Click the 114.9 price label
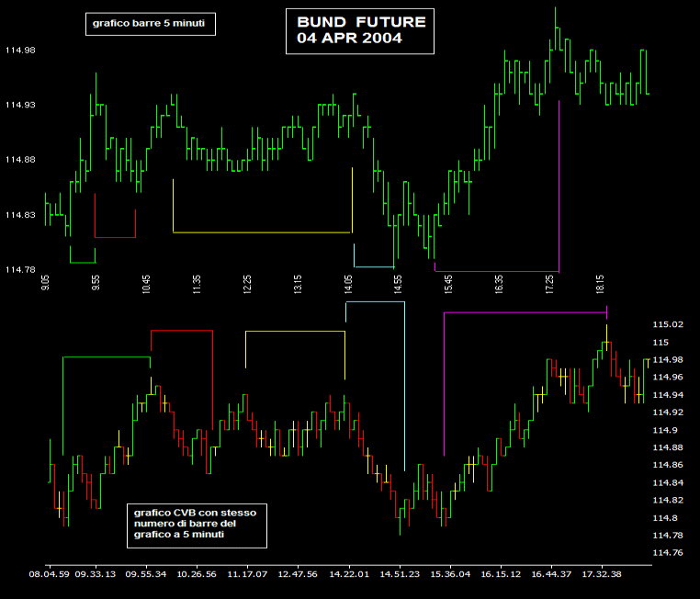The width and height of the screenshot is (700, 599). [x=665, y=430]
